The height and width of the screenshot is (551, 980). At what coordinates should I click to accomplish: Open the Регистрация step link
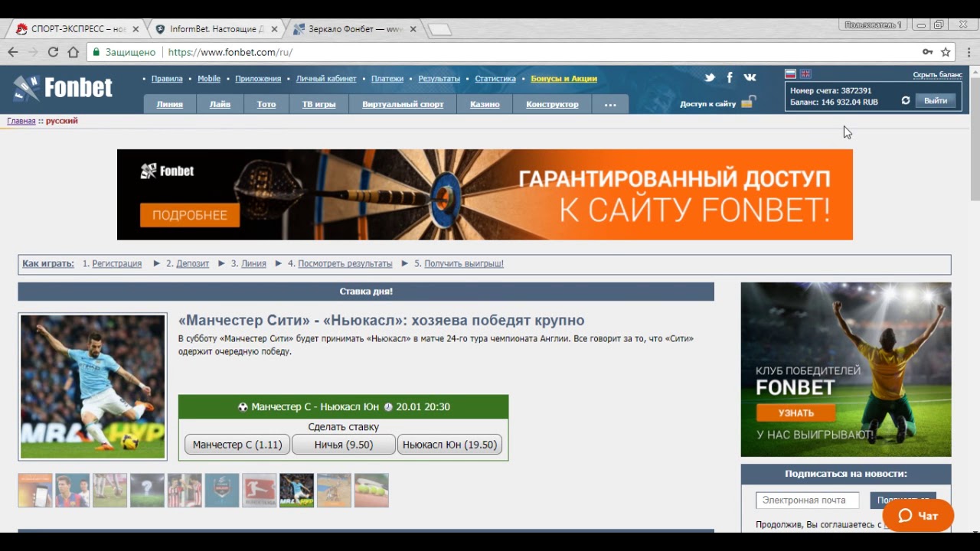117,263
